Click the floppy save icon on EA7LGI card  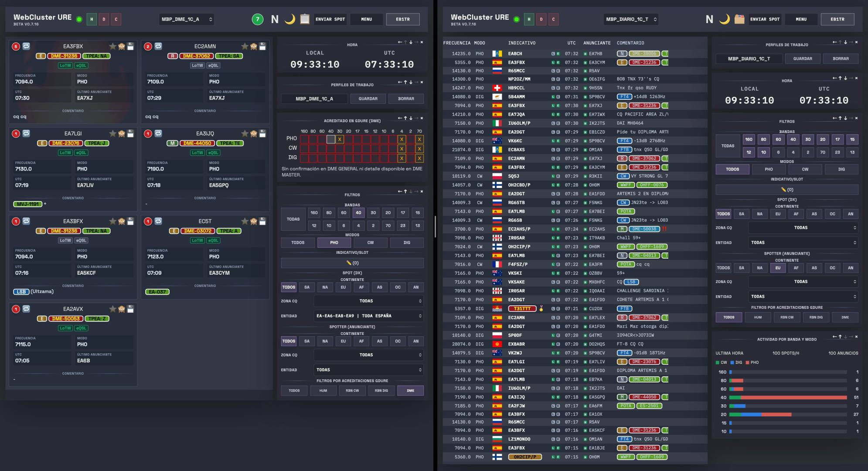(x=130, y=133)
